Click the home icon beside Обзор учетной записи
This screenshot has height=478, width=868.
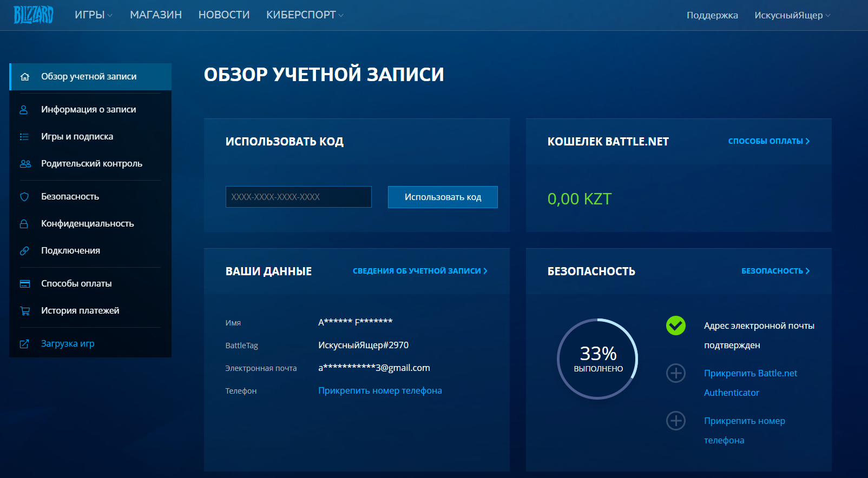[x=25, y=77]
